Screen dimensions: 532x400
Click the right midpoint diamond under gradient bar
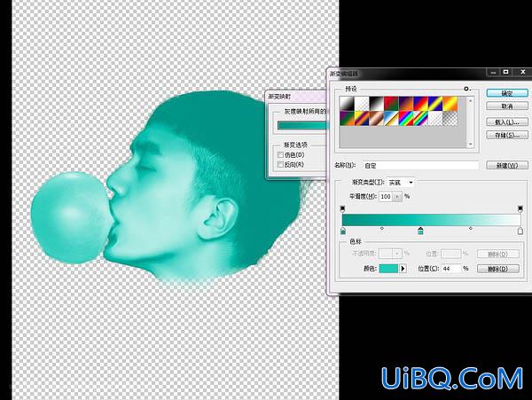(471, 229)
